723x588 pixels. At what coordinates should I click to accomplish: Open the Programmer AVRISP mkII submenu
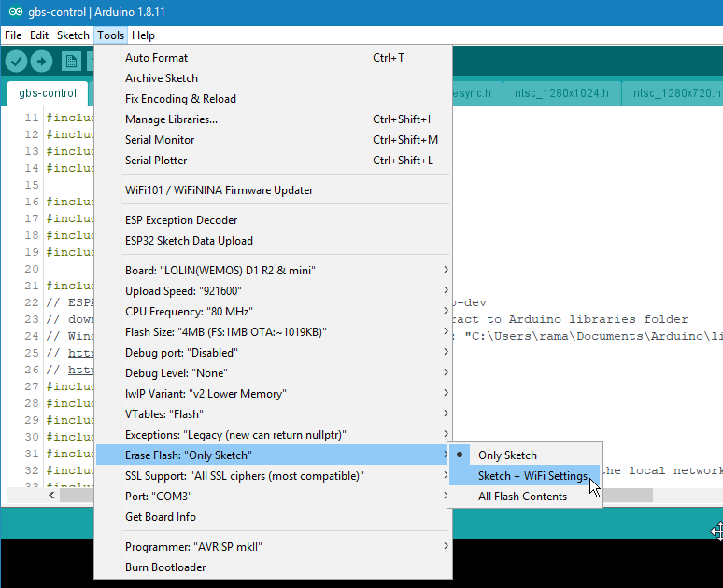(x=273, y=547)
